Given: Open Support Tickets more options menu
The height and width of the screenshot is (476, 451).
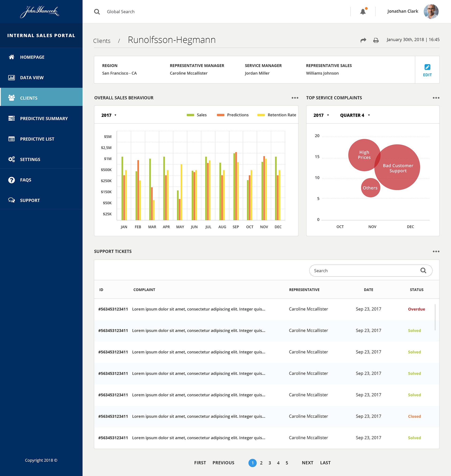Looking at the screenshot, I should coord(436,251).
